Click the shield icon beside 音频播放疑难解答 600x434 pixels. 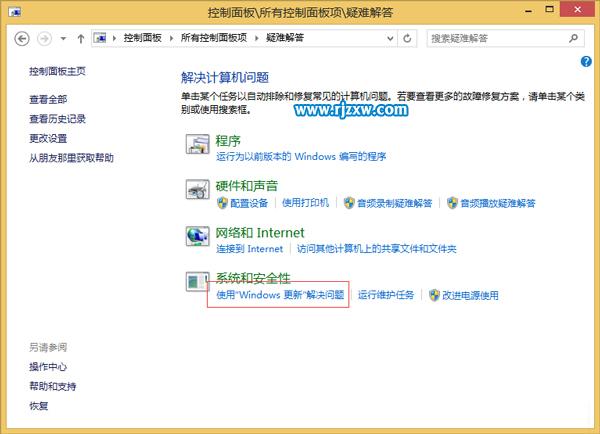(452, 203)
